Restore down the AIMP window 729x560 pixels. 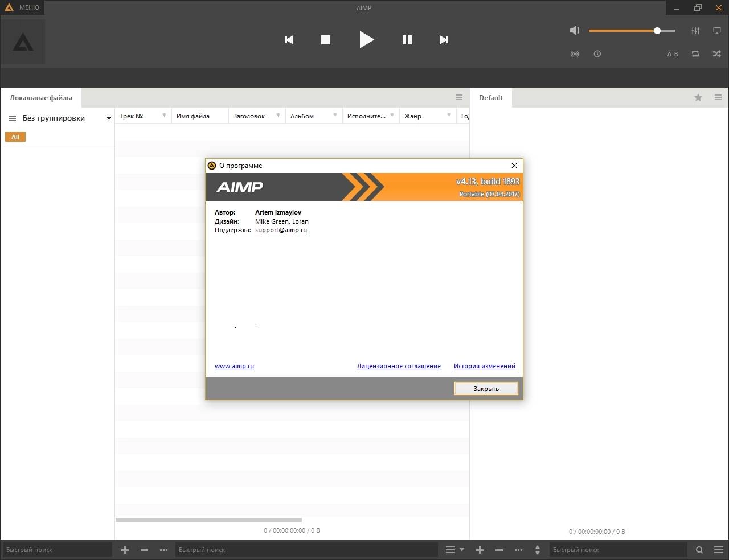[x=698, y=7]
